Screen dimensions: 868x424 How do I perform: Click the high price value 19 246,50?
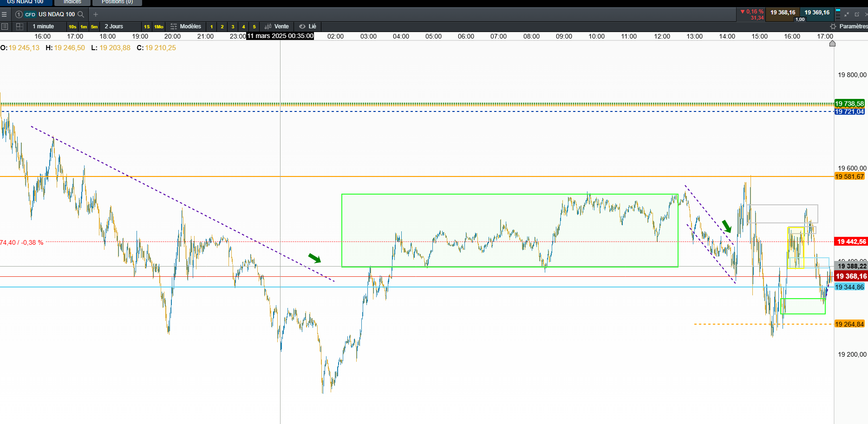pyautogui.click(x=70, y=48)
